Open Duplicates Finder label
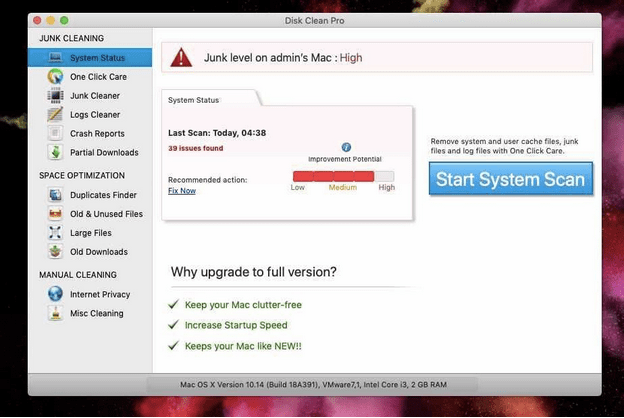 pyautogui.click(x=103, y=195)
